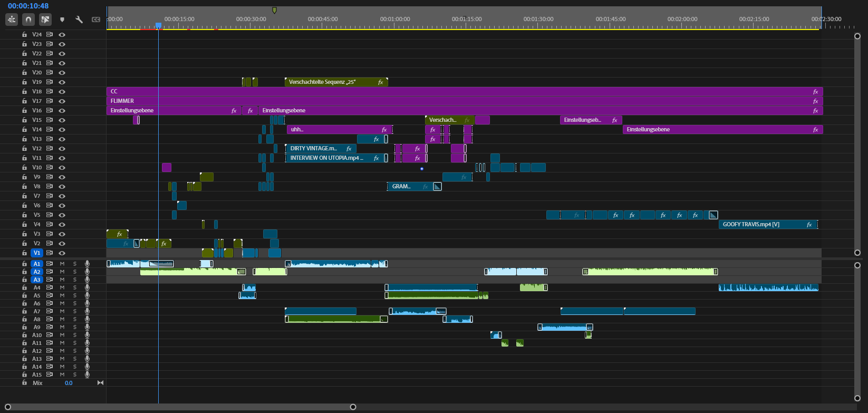Click the green sequence marker on ruler
This screenshot has width=868, height=413.
[x=274, y=10]
